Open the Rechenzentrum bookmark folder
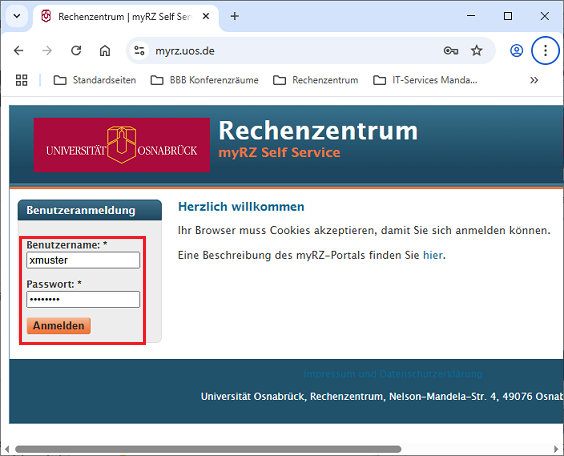 tap(315, 80)
